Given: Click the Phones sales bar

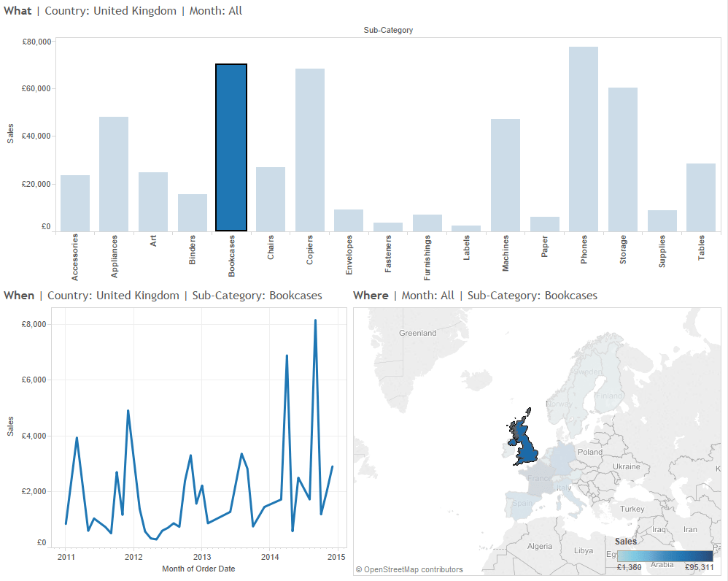Looking at the screenshot, I should pyautogui.click(x=584, y=139).
